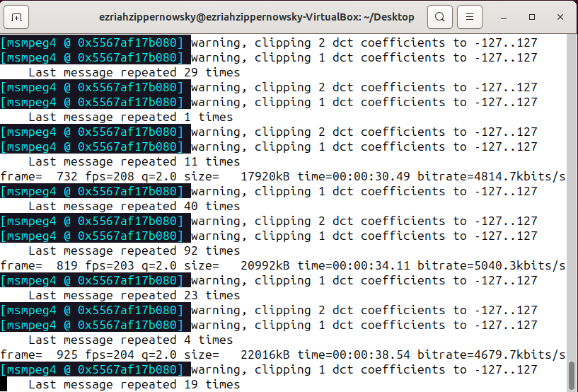Click the line 'Last message repeated 23 times'

click(x=134, y=295)
